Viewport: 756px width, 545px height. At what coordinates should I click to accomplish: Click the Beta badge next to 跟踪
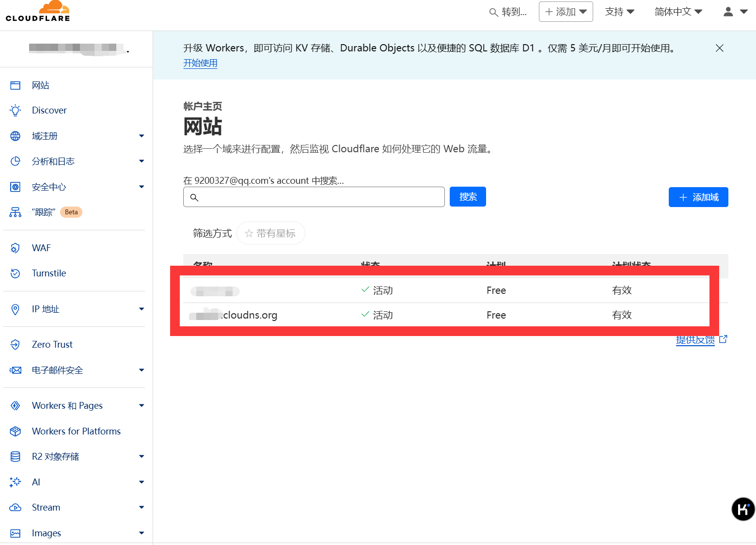(71, 212)
